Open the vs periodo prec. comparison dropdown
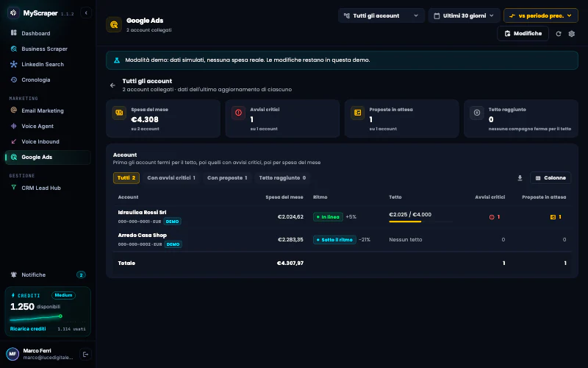This screenshot has height=368, width=588. pyautogui.click(x=541, y=15)
